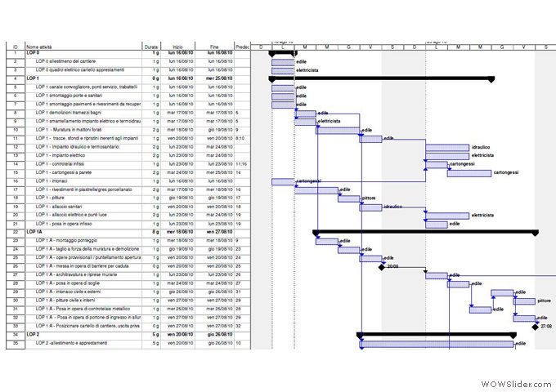Click the start date 'ven 20/08/10' in LOP 2 summary row

pos(181,334)
